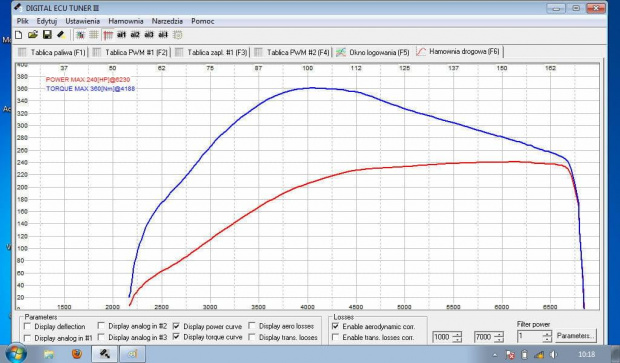Increase the 1000 minimum RPM spinner value
620x363 pixels.
click(x=457, y=335)
